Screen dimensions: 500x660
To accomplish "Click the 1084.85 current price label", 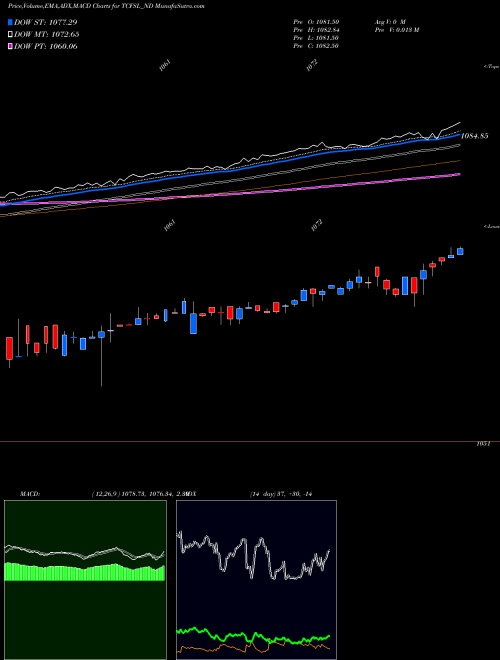I will [475, 136].
